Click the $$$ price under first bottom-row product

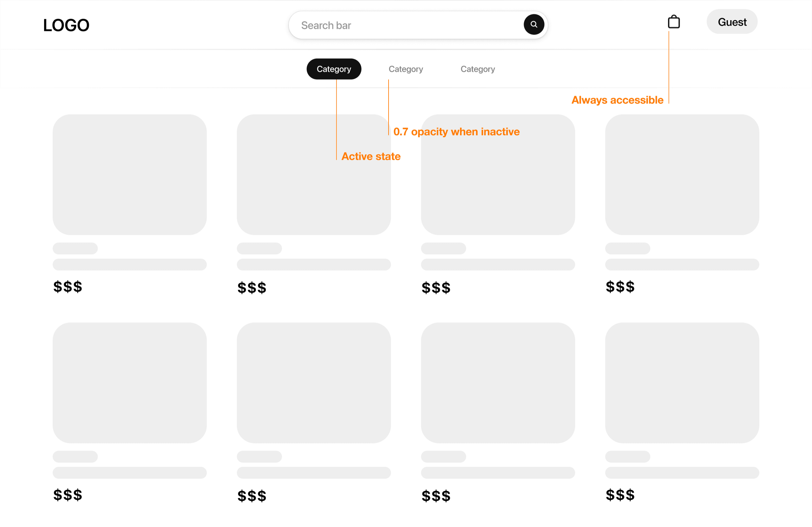tap(68, 495)
